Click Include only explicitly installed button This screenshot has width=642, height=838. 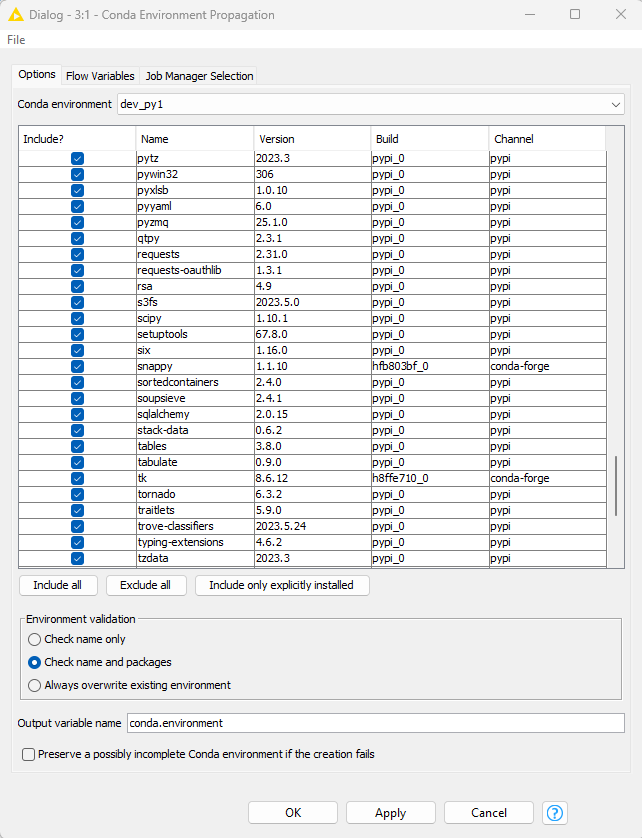282,585
